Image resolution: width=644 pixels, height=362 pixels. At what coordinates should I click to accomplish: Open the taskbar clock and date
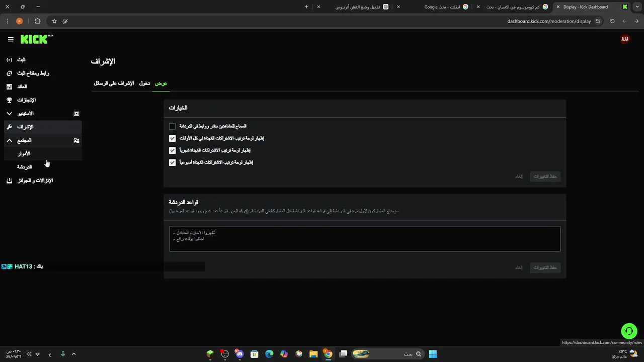(13, 354)
